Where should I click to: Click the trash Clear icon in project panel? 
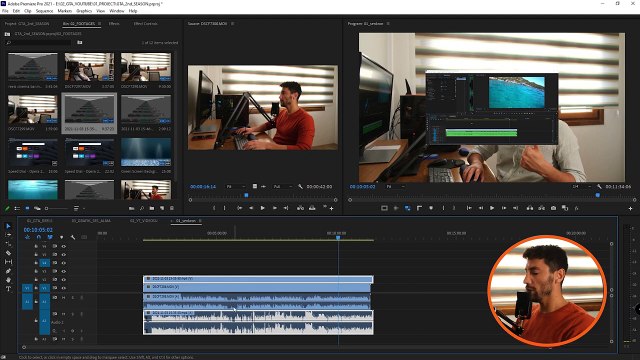[x=172, y=208]
